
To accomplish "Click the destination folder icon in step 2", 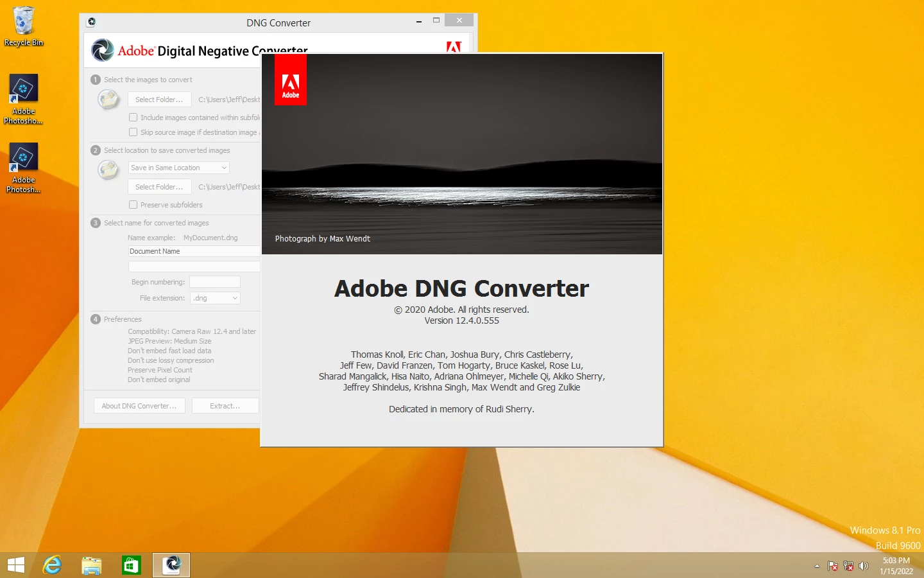I will [108, 170].
